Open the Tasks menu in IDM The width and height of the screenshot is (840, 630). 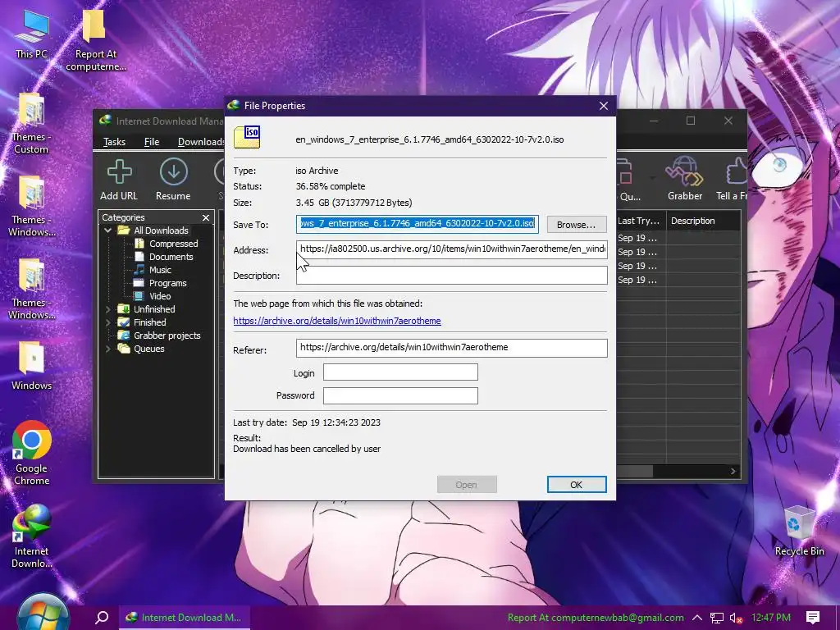pos(114,141)
